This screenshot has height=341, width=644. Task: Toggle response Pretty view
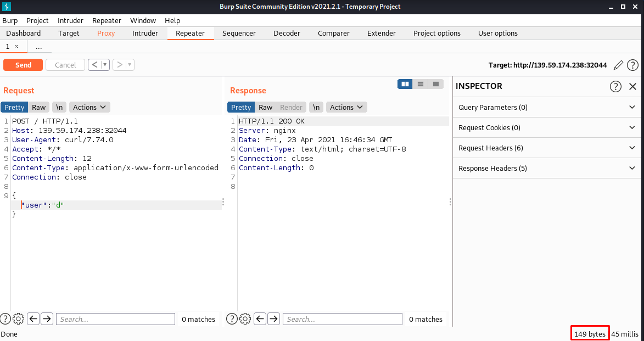coord(241,107)
